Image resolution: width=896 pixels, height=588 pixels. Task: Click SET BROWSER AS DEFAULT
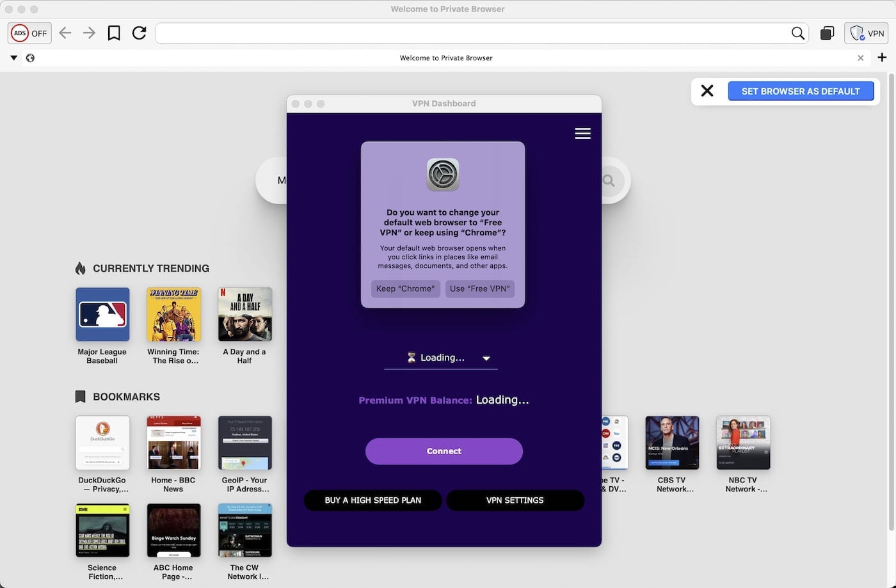click(801, 91)
